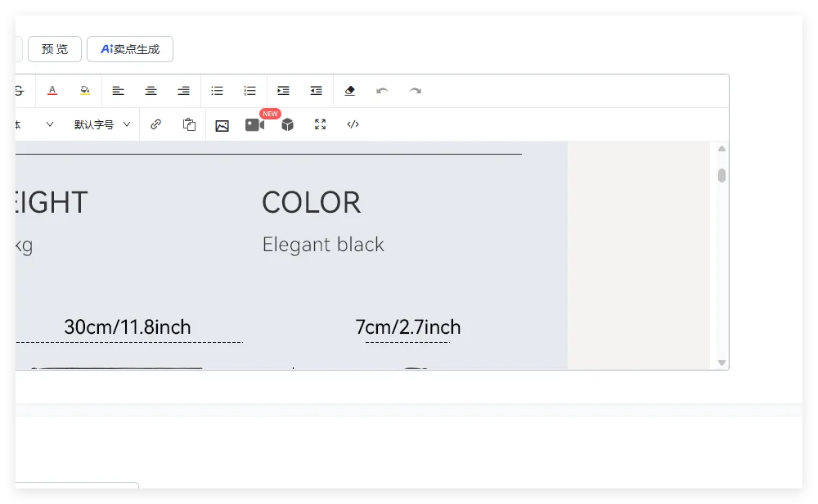This screenshot has width=818, height=504.
Task: Insert a bulleted list
Action: (217, 91)
